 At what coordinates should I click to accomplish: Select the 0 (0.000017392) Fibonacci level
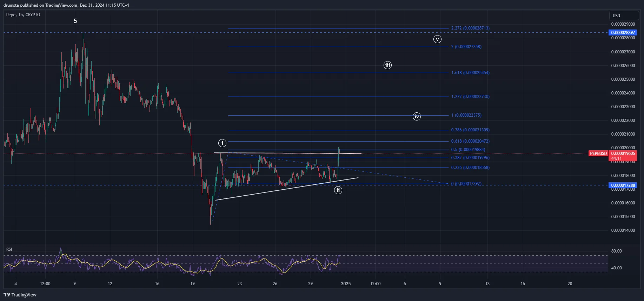click(466, 184)
